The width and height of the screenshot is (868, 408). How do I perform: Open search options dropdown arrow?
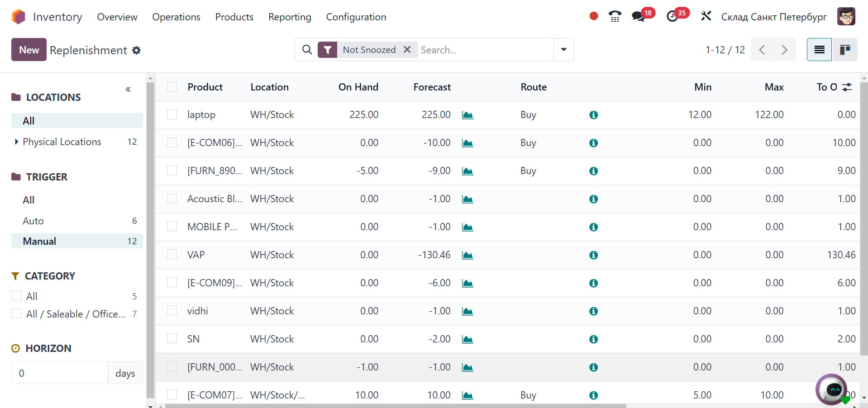563,50
